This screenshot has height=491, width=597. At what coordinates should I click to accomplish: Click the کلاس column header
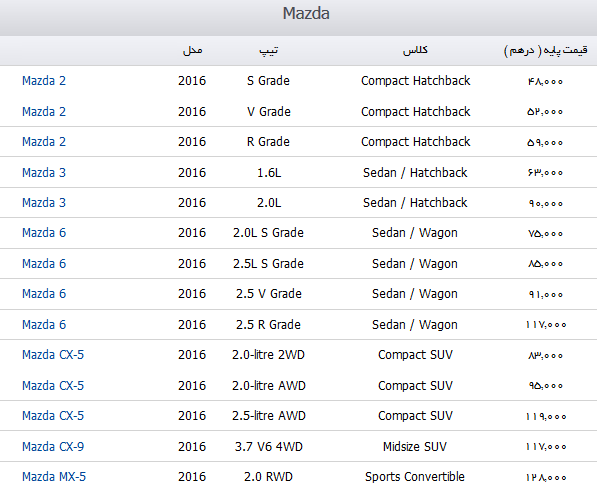coord(415,50)
